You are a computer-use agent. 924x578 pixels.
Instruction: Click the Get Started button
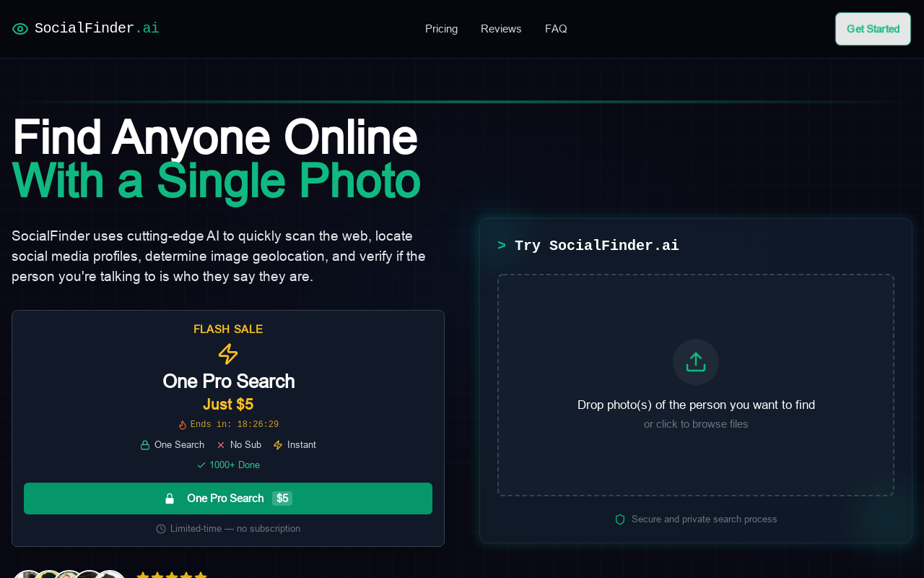(873, 29)
